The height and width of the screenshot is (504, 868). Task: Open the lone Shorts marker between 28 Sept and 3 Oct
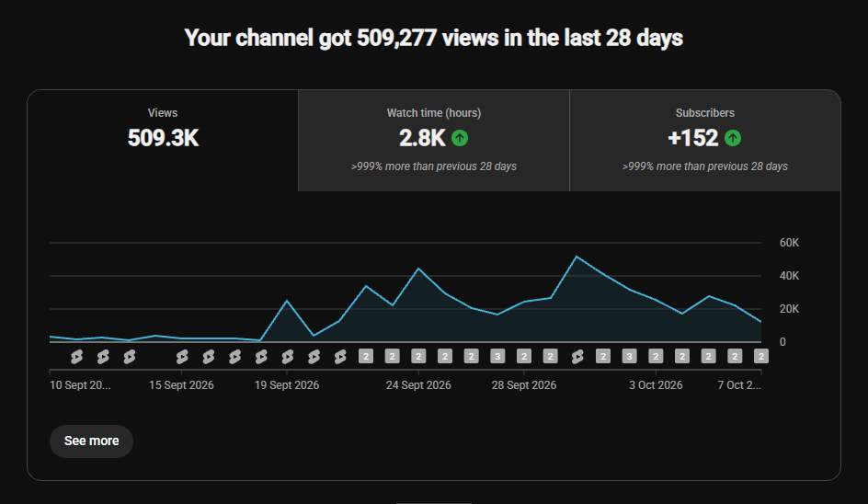pos(577,357)
